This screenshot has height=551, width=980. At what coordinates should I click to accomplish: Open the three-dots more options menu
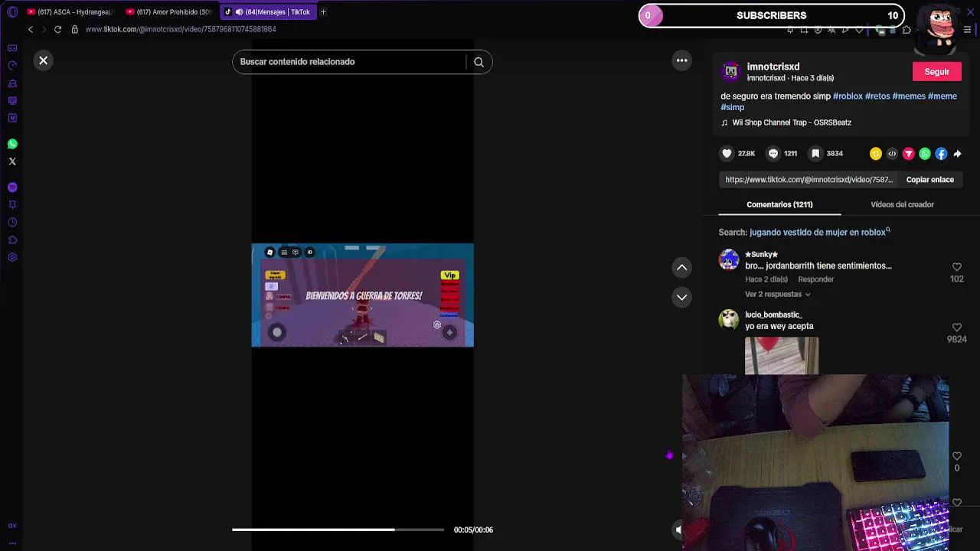(x=681, y=60)
